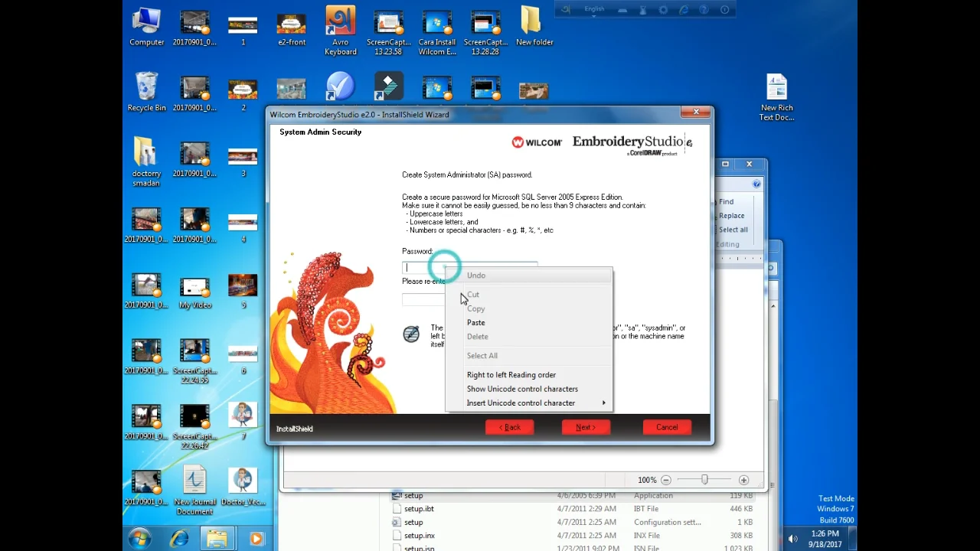Select the setup.ibt file row
The height and width of the screenshot is (551, 980).
click(x=573, y=509)
